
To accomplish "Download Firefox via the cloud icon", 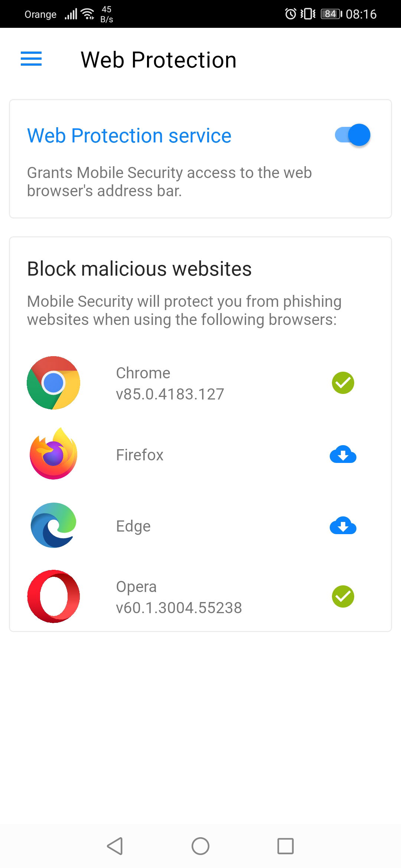I will 343,454.
